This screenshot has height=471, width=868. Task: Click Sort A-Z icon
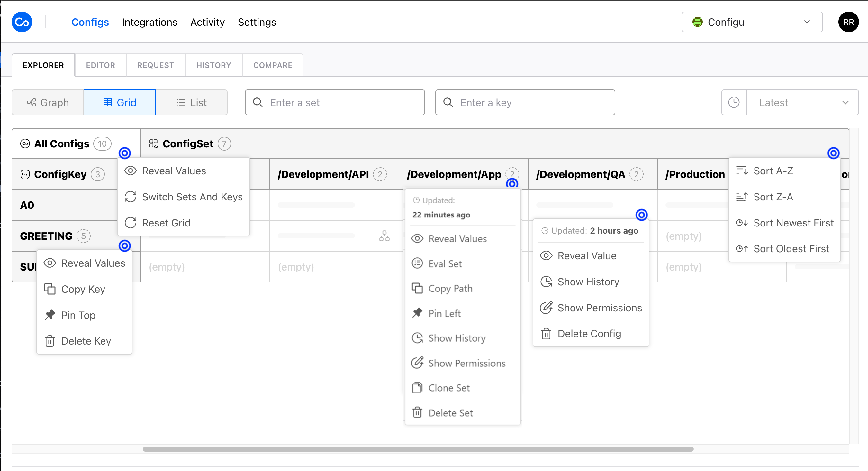[x=742, y=171]
